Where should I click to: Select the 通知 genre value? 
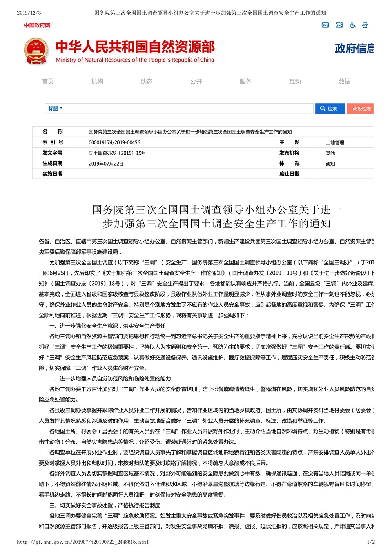pos(330,164)
